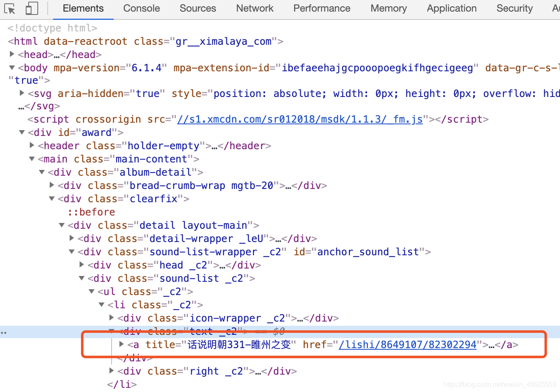Expand the detail-wrapper _leU div
Viewport: 560px width, 392px height.
point(72,238)
